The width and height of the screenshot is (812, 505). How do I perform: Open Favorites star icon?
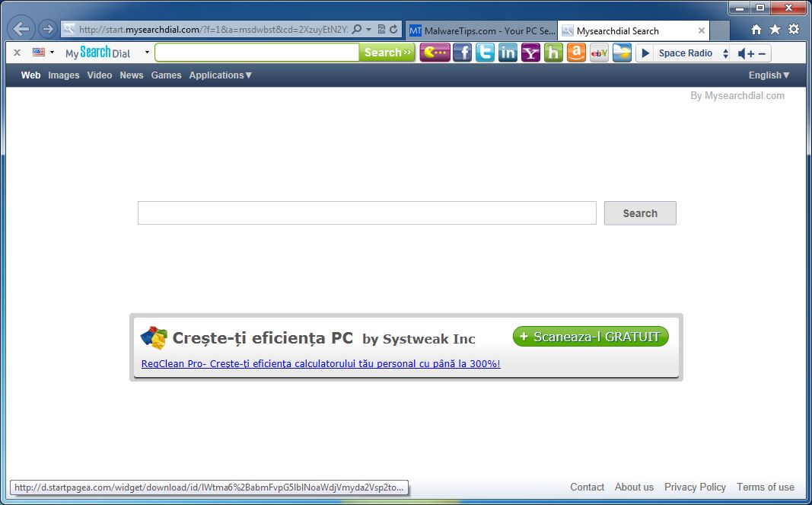pyautogui.click(x=775, y=30)
